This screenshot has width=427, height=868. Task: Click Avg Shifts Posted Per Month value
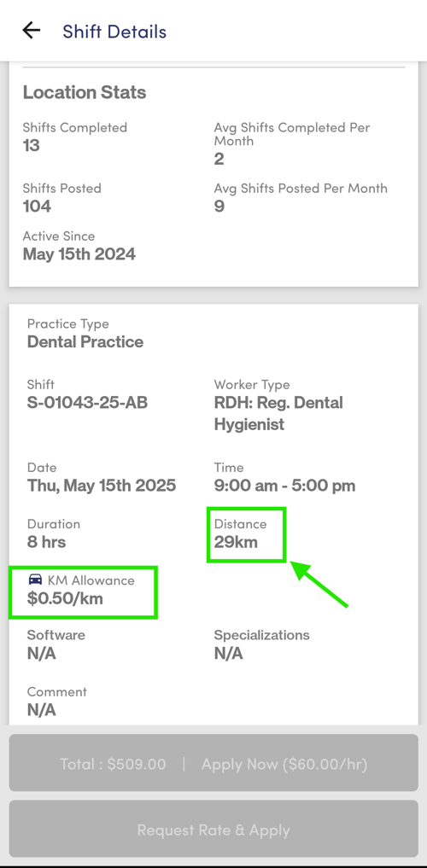click(219, 207)
